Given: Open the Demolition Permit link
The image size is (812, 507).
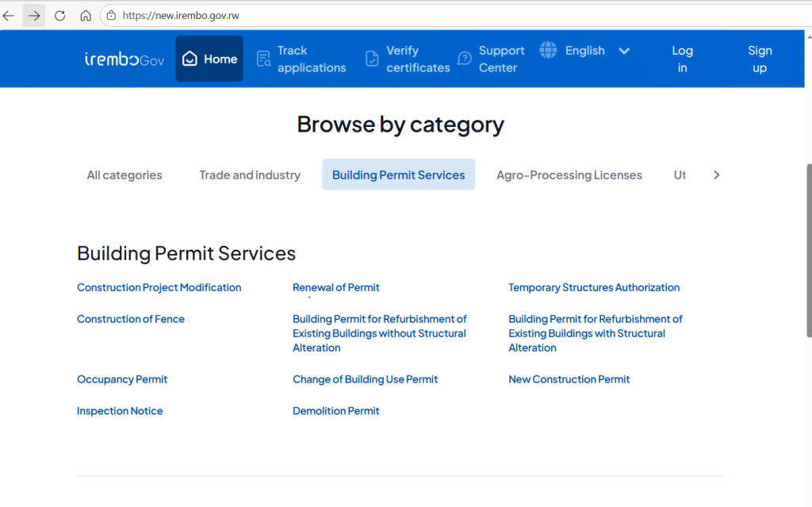Looking at the screenshot, I should click(x=335, y=411).
